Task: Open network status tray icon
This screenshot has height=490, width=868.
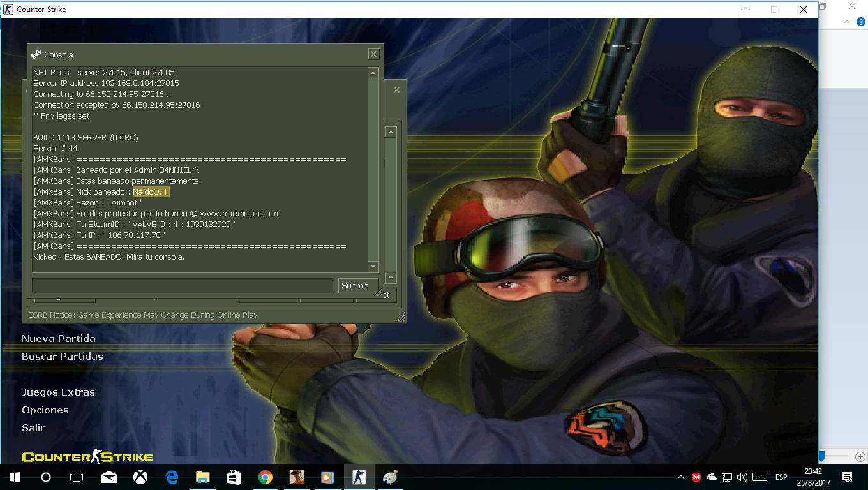Action: (x=727, y=477)
